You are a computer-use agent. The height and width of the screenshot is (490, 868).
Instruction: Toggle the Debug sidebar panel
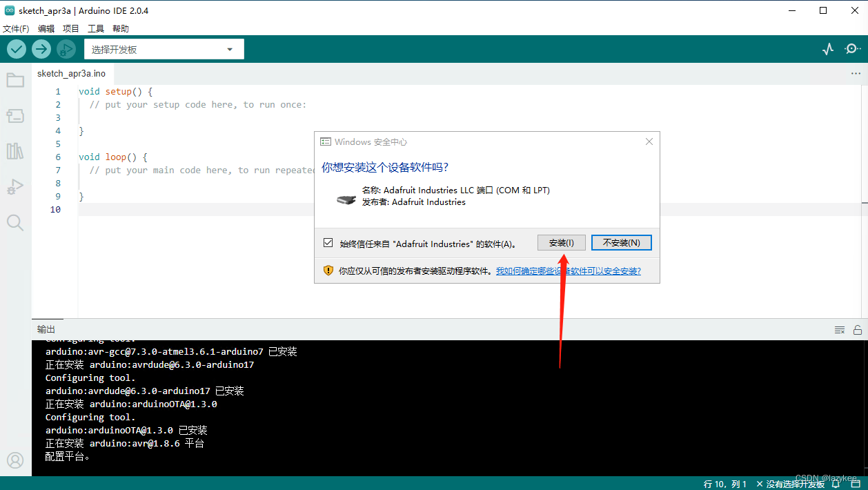(x=15, y=186)
